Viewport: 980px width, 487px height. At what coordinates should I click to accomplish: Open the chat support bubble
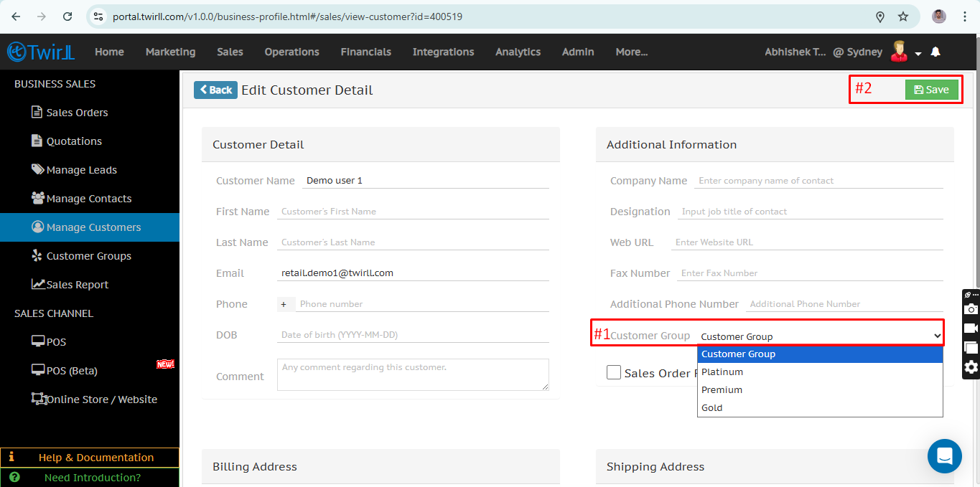point(945,456)
